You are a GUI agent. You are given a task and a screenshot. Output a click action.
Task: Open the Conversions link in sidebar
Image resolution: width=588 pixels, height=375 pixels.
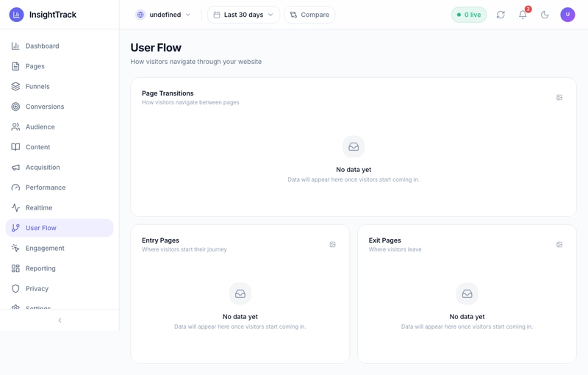point(60,107)
